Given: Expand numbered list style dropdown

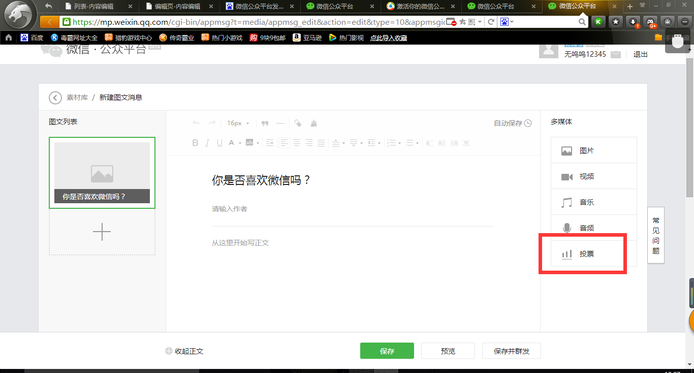Looking at the screenshot, I should [x=400, y=143].
